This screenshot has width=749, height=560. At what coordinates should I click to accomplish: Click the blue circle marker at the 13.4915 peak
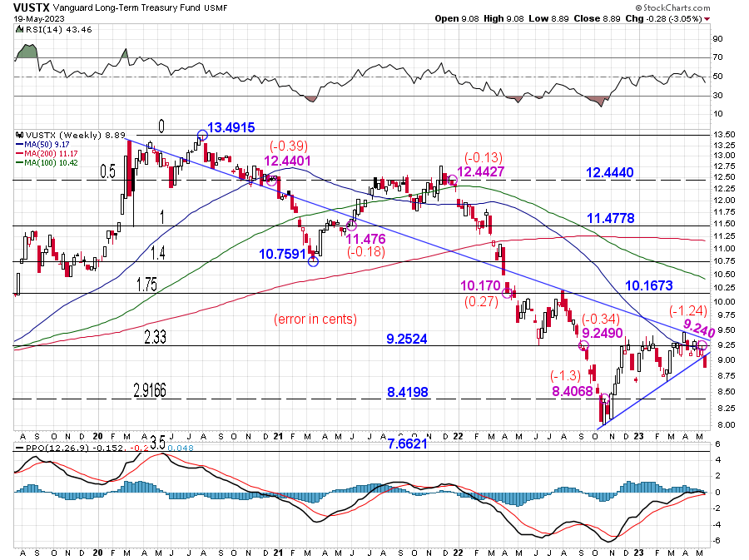pyautogui.click(x=202, y=136)
